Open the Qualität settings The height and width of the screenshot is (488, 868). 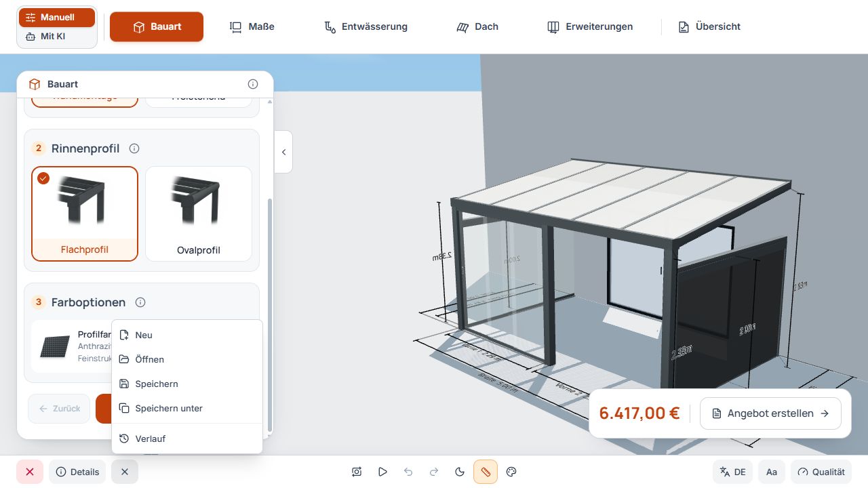click(x=821, y=472)
